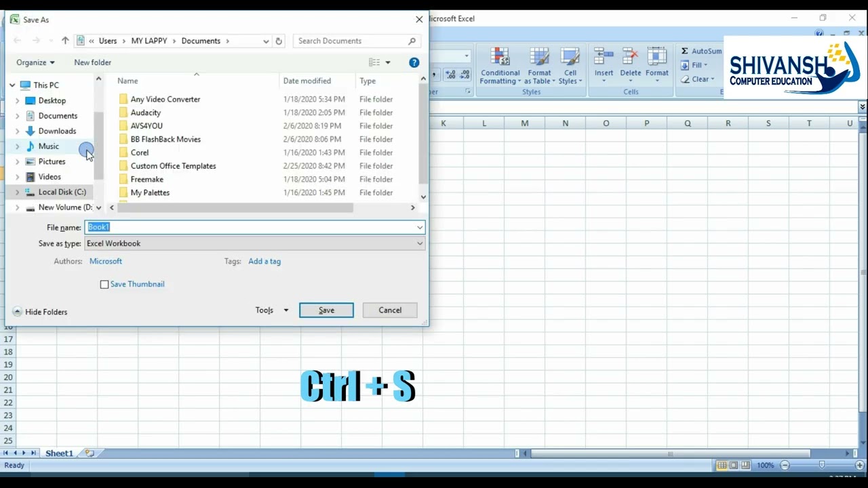The image size is (868, 488).
Task: Click the Add a tag link
Action: [264, 261]
